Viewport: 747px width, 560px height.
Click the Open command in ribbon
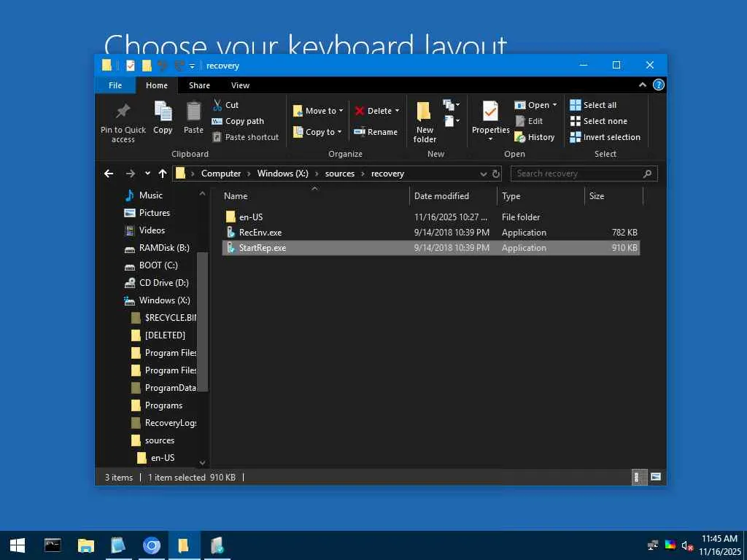pyautogui.click(x=535, y=105)
